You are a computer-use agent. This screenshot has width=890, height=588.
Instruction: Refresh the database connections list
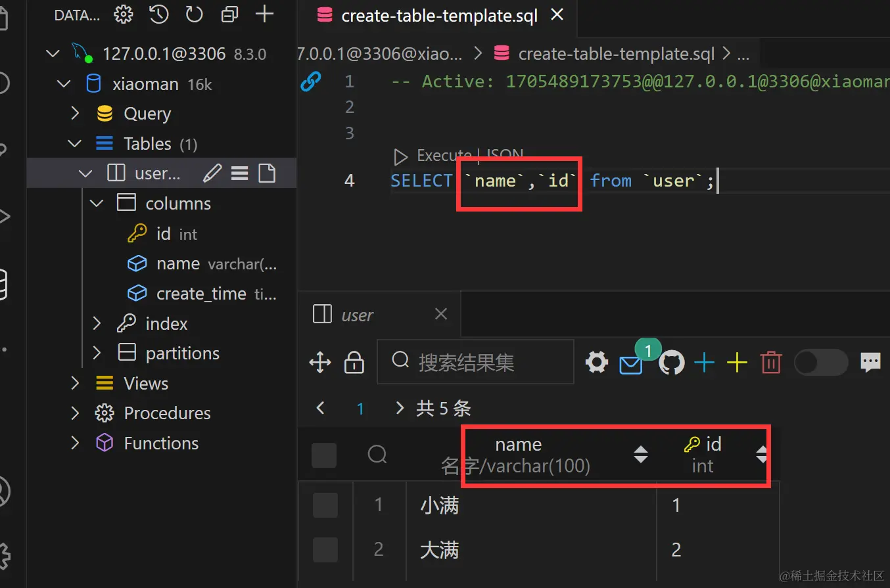pyautogui.click(x=194, y=14)
